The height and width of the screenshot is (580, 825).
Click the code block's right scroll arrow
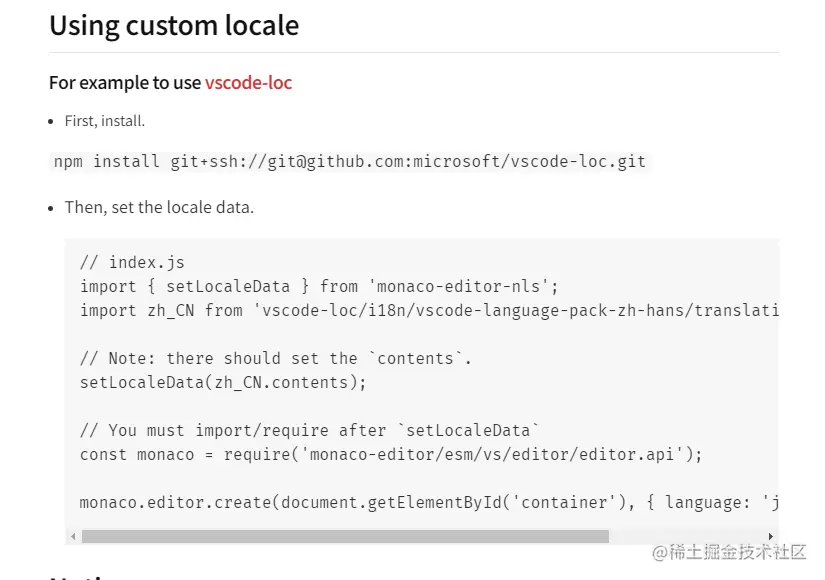tap(770, 537)
